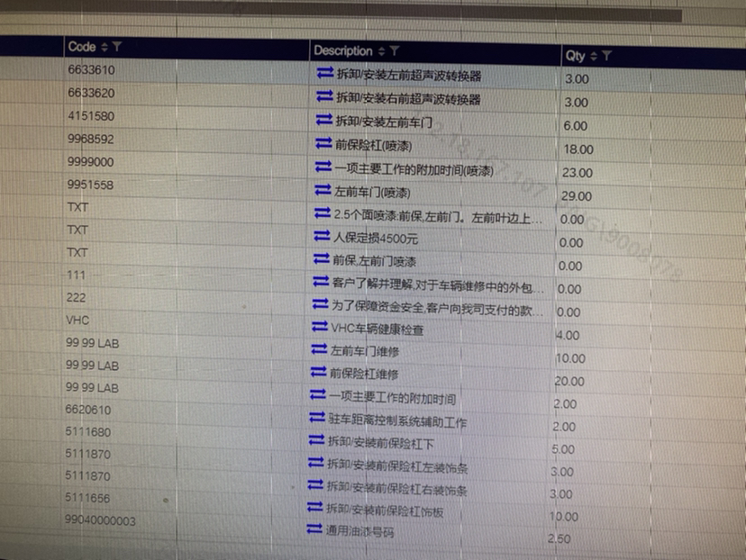Select description text 驻车距离控制系统辅助工作
This screenshot has height=560, width=746.
tap(397, 420)
